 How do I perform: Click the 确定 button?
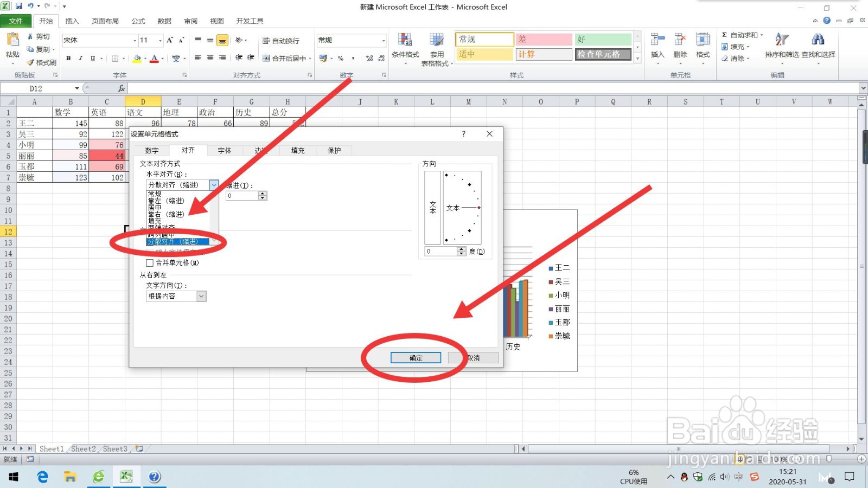[416, 358]
